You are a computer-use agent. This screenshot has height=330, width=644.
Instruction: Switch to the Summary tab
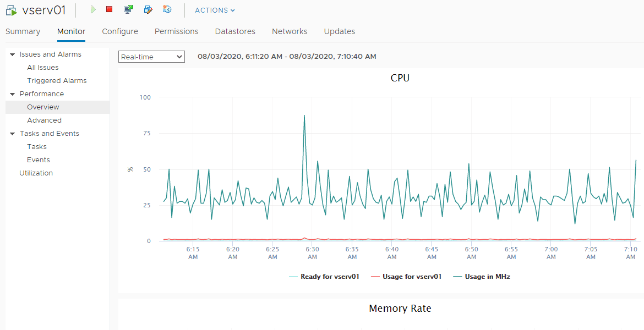(23, 31)
